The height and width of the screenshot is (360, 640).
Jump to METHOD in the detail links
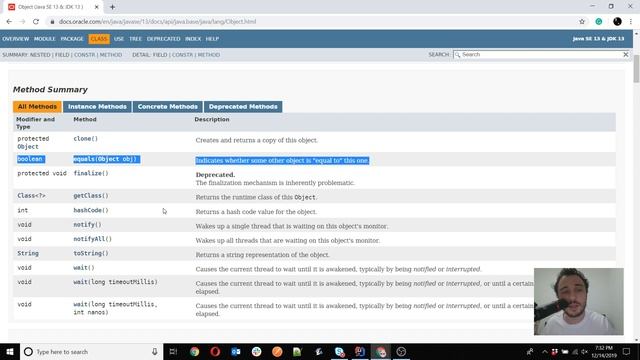(x=209, y=55)
